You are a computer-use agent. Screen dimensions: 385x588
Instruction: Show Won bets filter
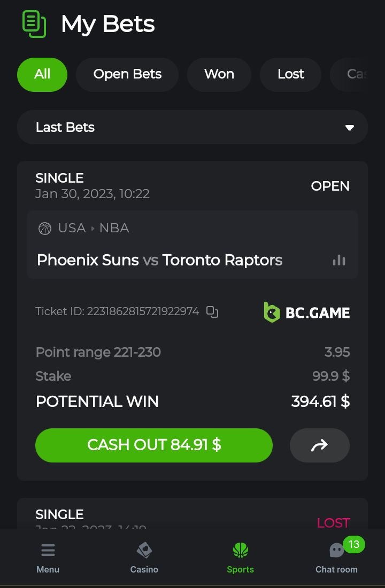tap(219, 74)
